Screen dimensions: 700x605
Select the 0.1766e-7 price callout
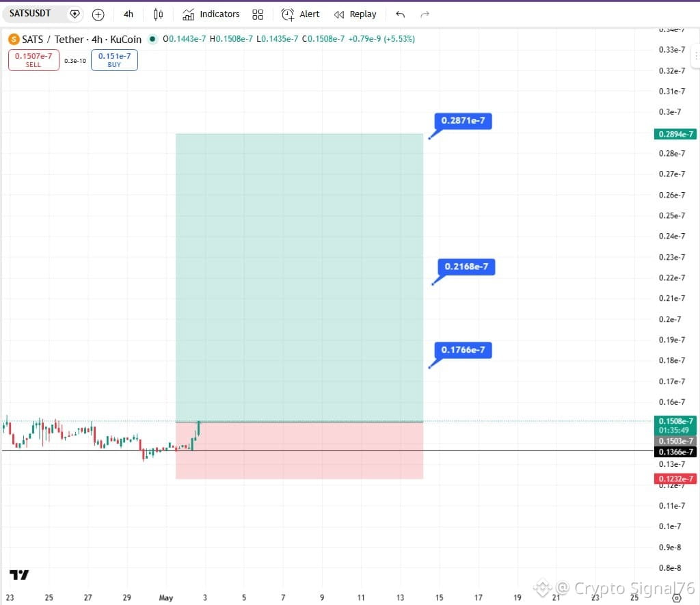(463, 349)
